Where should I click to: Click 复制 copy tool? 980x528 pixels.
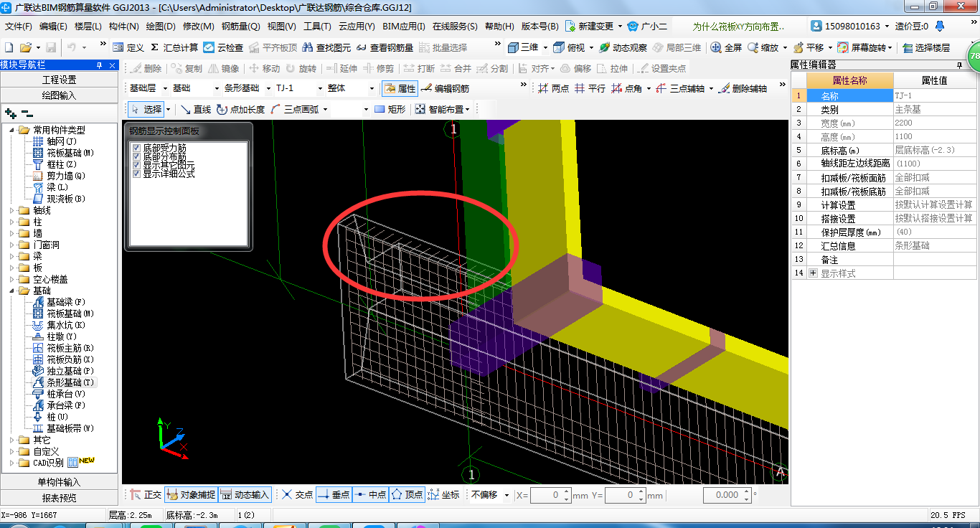tap(187, 68)
